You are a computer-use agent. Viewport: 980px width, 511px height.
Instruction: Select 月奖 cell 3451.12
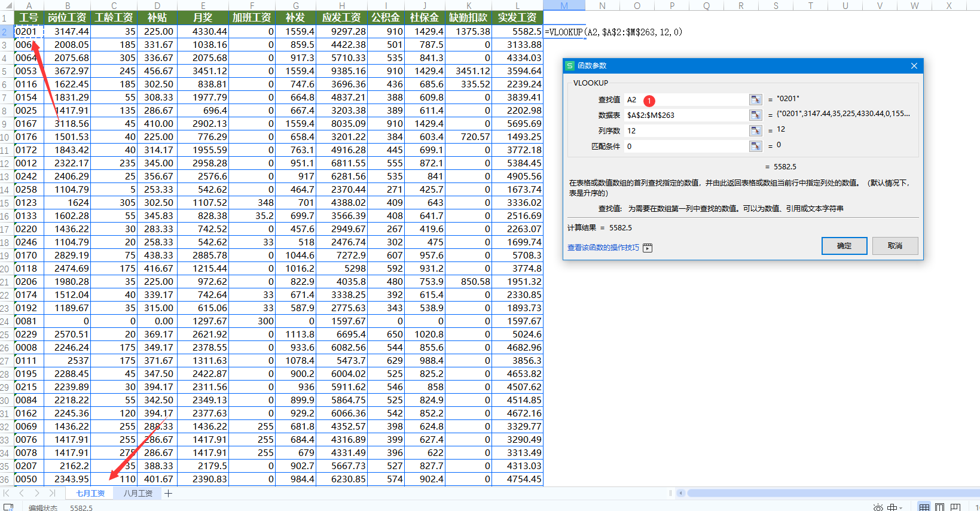click(x=203, y=71)
